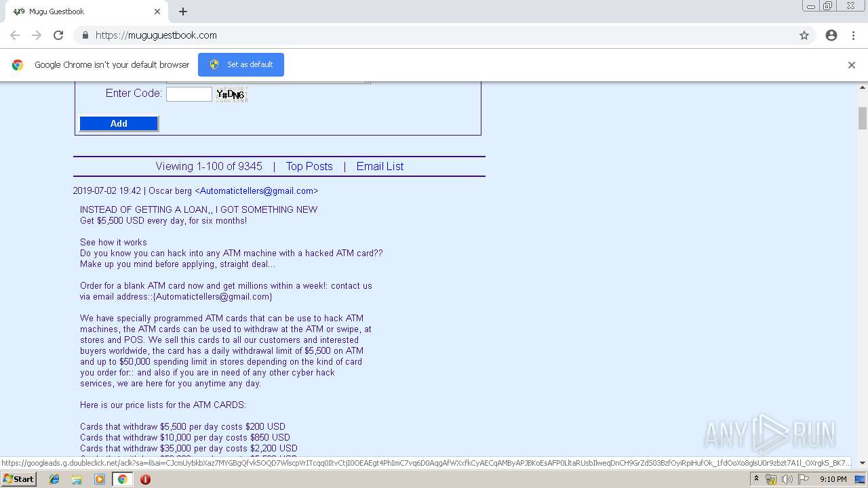Screen dimensions: 868x488
Task: Open the Top Posts link
Action: tap(309, 166)
